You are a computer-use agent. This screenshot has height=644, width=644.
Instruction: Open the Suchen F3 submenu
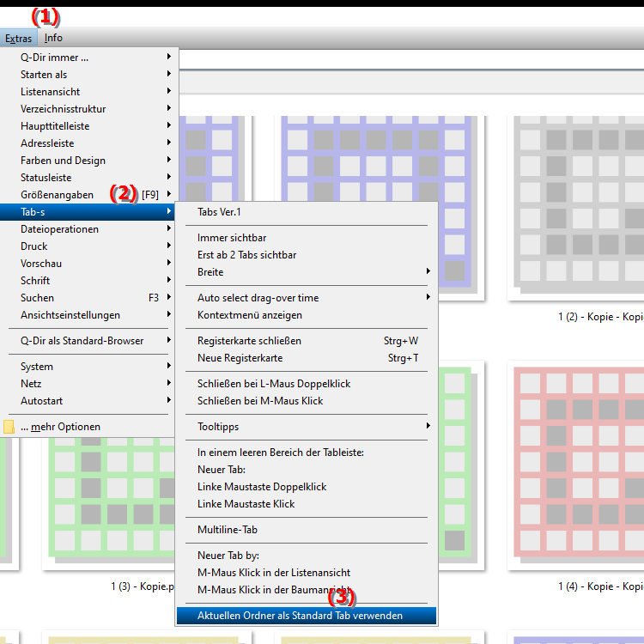pyautogui.click(x=88, y=298)
